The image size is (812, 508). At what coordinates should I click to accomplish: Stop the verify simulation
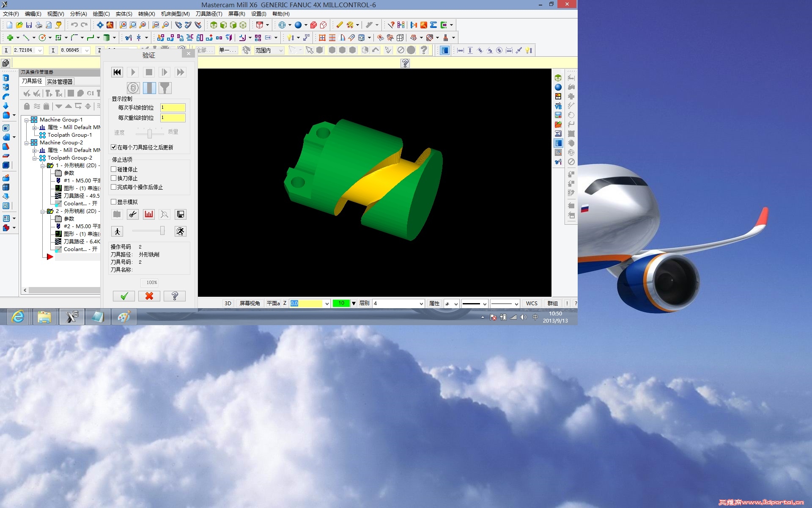click(x=149, y=72)
